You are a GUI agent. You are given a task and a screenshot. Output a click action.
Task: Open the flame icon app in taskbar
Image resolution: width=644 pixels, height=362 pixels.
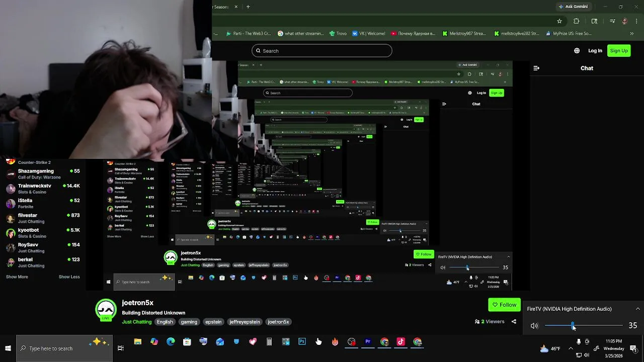[335, 342]
